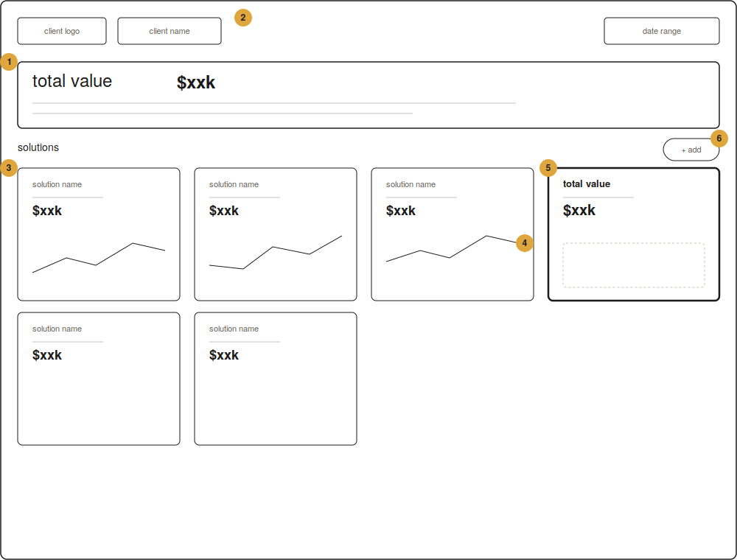Click the client logo box

62,31
